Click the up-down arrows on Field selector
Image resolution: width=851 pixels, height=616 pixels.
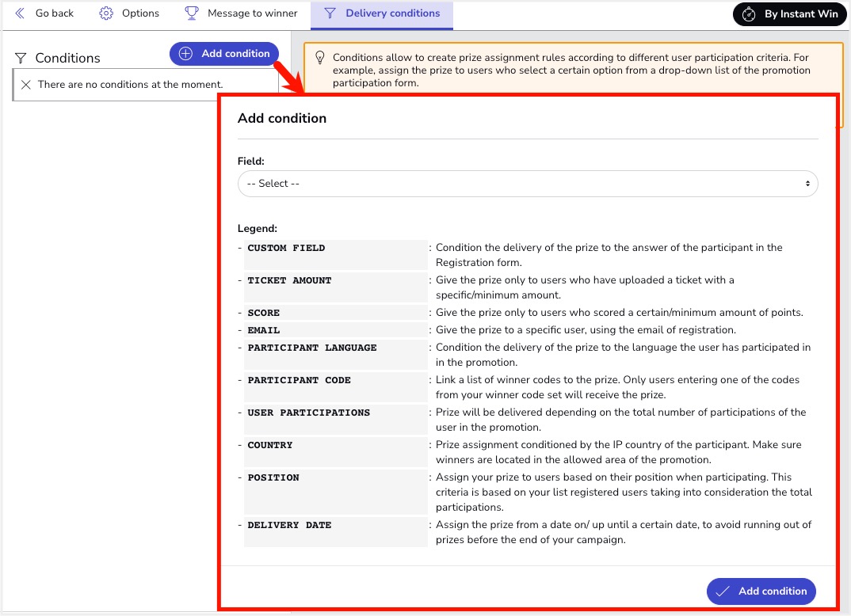[x=807, y=184]
